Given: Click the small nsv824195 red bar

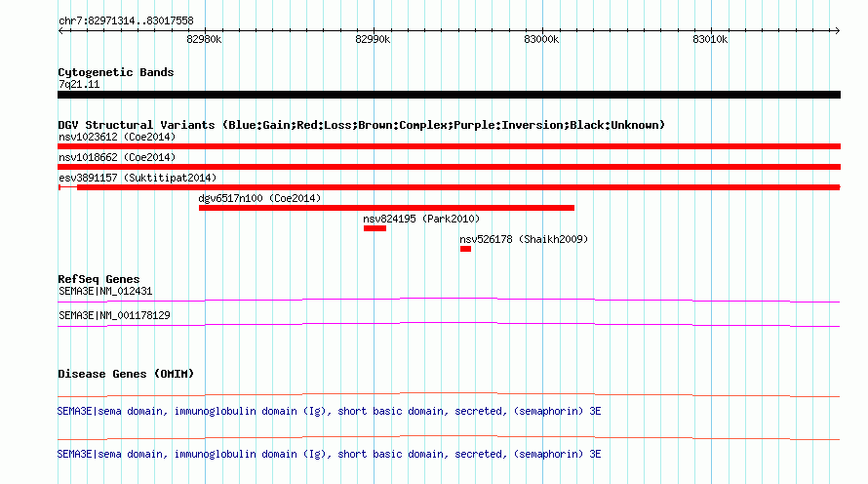Looking at the screenshot, I should (x=375, y=228).
